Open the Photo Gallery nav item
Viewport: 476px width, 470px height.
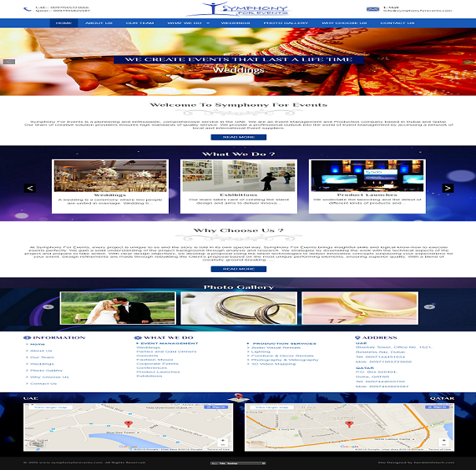[x=286, y=23]
